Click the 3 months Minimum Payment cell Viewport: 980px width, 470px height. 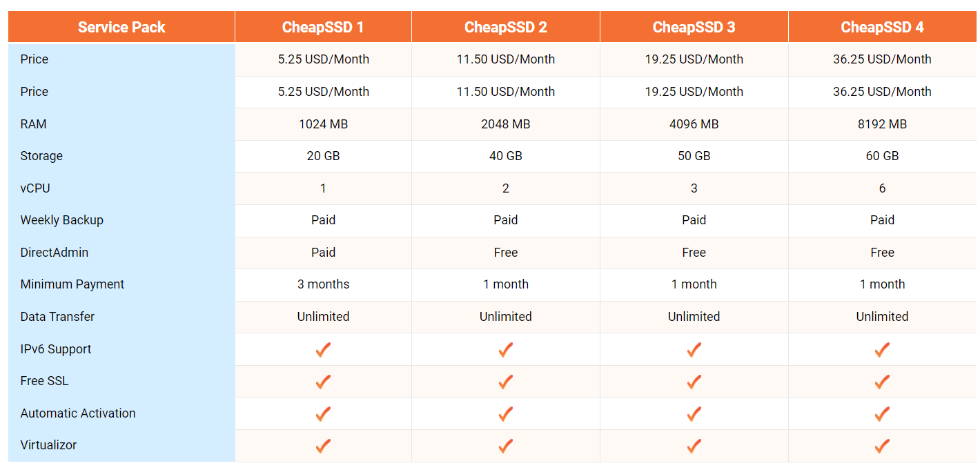pyautogui.click(x=323, y=284)
